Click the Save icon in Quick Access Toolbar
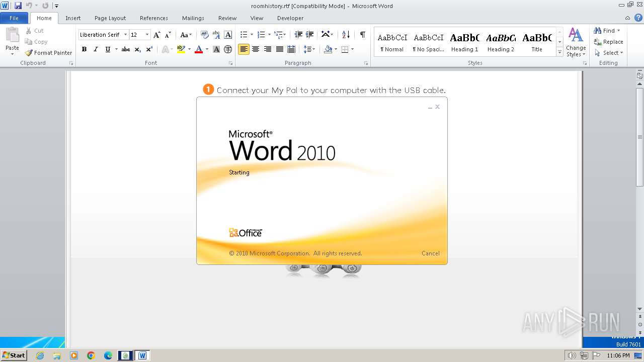 (x=18, y=6)
